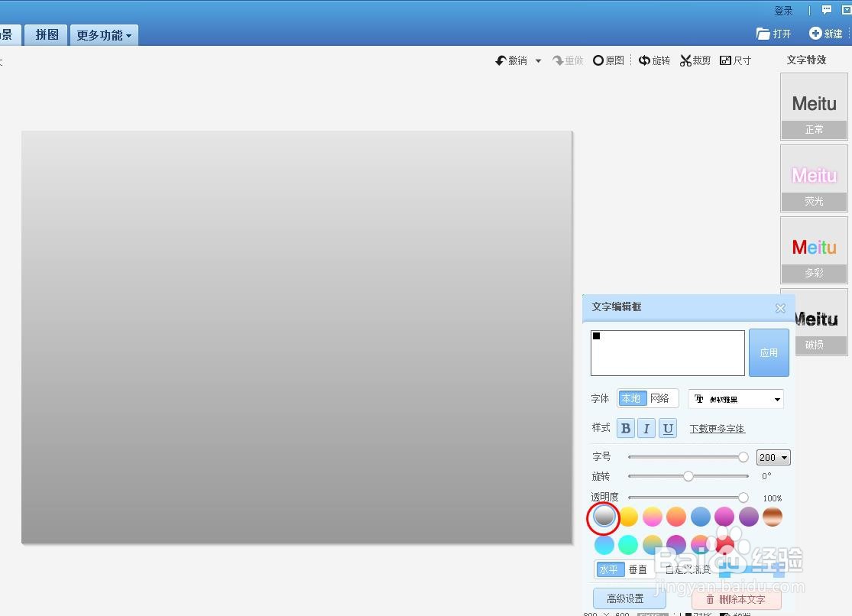Open the 更多功能 menu

pyautogui.click(x=104, y=35)
